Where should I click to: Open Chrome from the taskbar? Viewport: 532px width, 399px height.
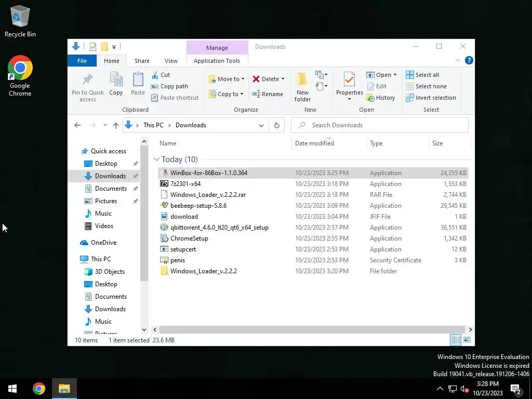[38, 389]
